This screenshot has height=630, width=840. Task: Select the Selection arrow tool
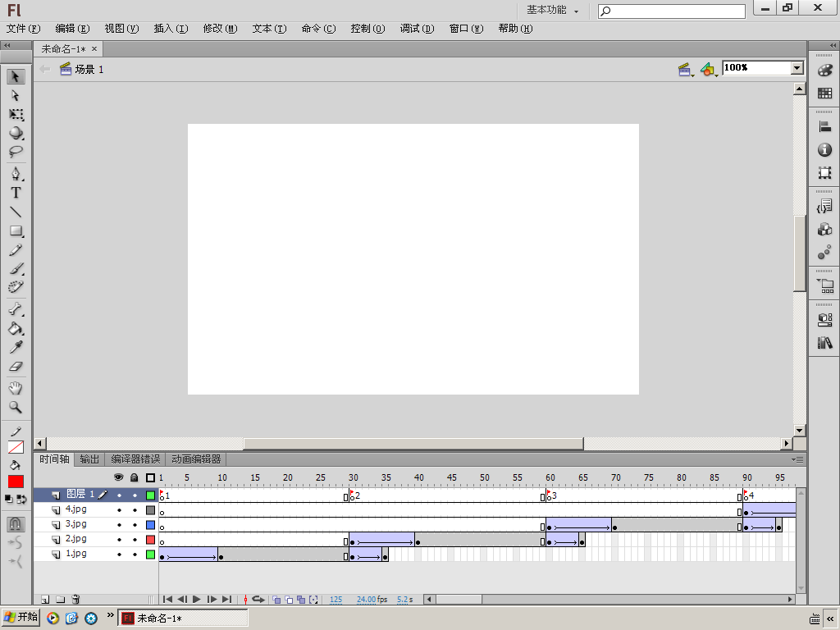point(16,76)
